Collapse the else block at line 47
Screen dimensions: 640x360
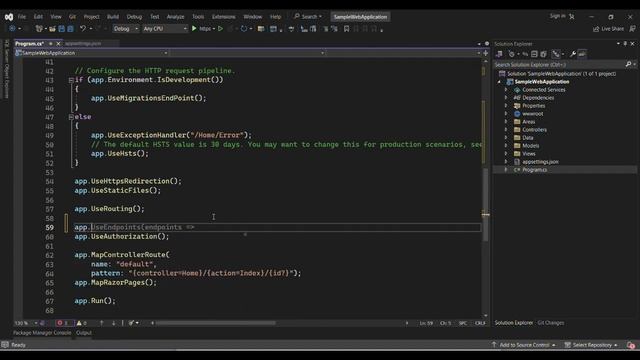pyautogui.click(x=71, y=117)
